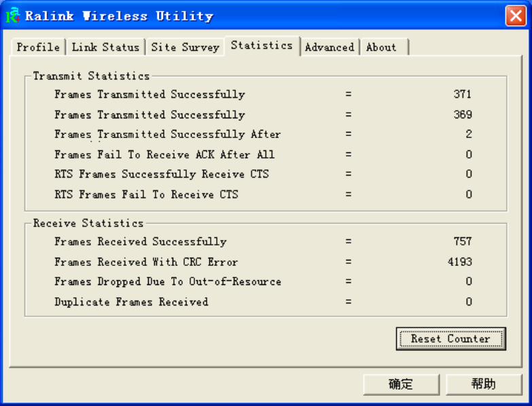Select the CRC error value 4193

tap(460, 262)
